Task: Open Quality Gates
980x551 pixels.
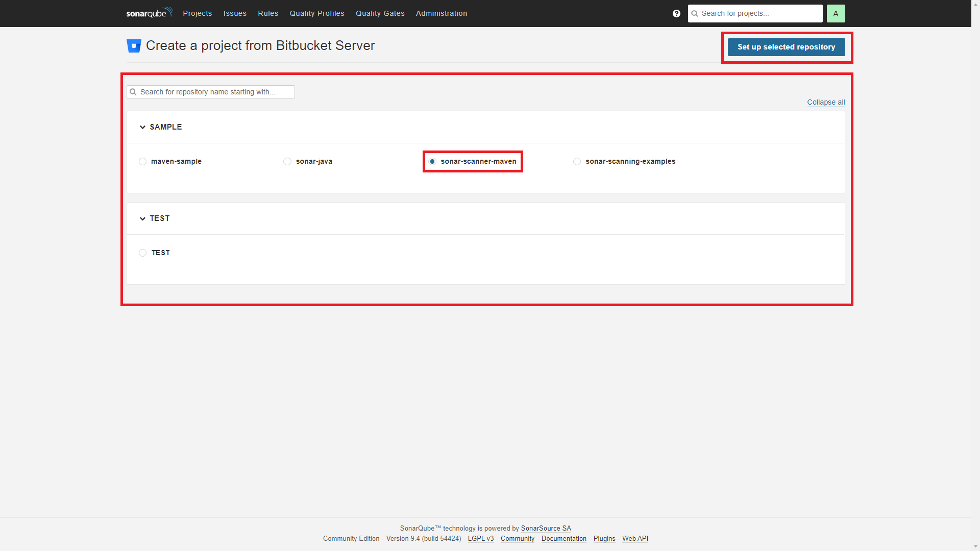Action: 380,13
